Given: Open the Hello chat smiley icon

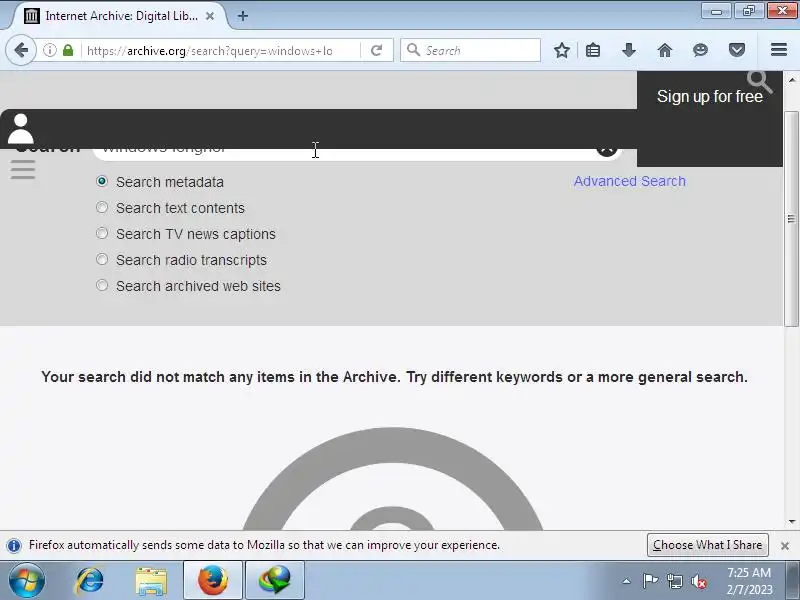Looking at the screenshot, I should click(x=701, y=50).
